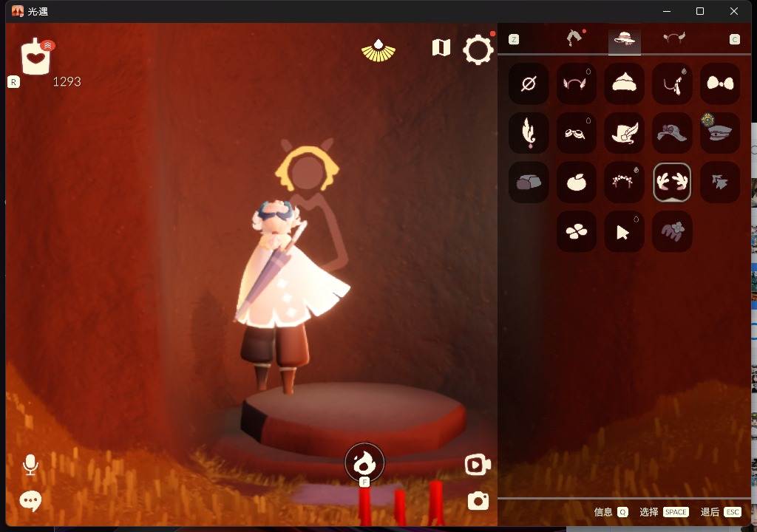757x532 pixels.
Task: Choose the white bow hair accessory
Action: click(x=720, y=83)
